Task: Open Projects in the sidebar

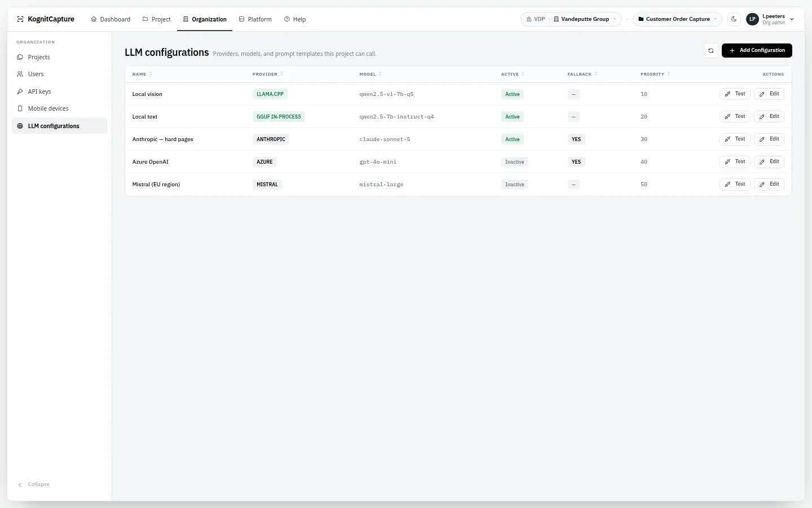Action: click(59, 57)
